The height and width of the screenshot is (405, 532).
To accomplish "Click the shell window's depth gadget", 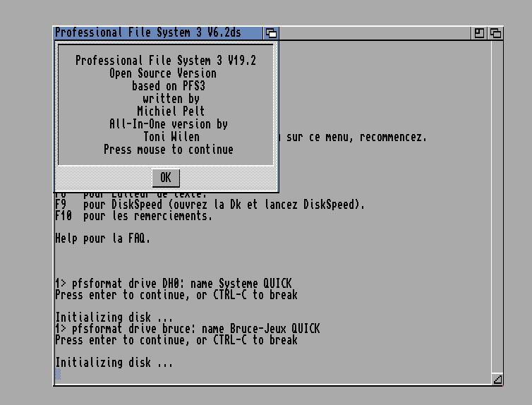I will click(496, 33).
